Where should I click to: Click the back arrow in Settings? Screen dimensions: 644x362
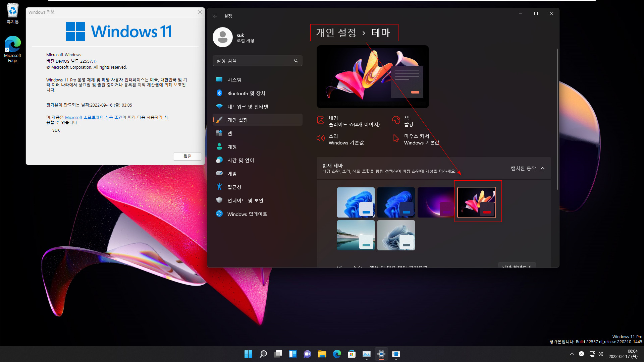pyautogui.click(x=215, y=16)
